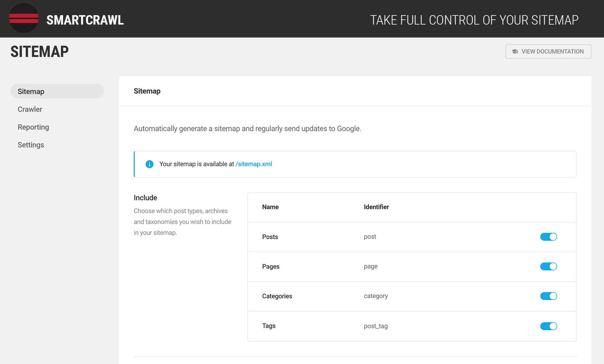604x364 pixels.
Task: Open the Crawler sidebar tab
Action: [x=30, y=109]
